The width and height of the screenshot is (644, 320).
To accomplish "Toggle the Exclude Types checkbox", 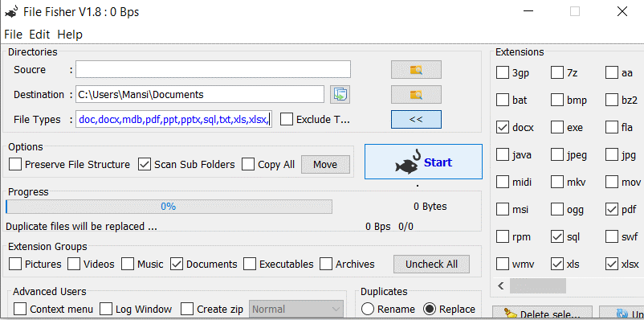I will [287, 119].
